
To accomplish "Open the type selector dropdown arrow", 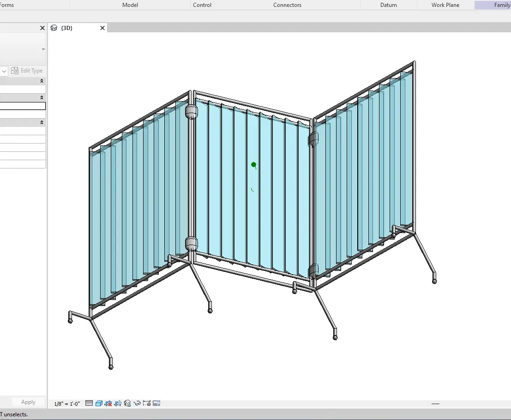I will (x=4, y=71).
